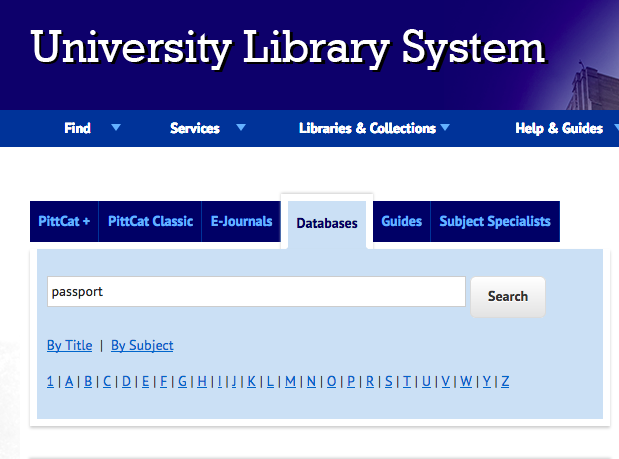Screen dimensions: 619x459
Task: Open databases starting with T
Action: pos(407,381)
